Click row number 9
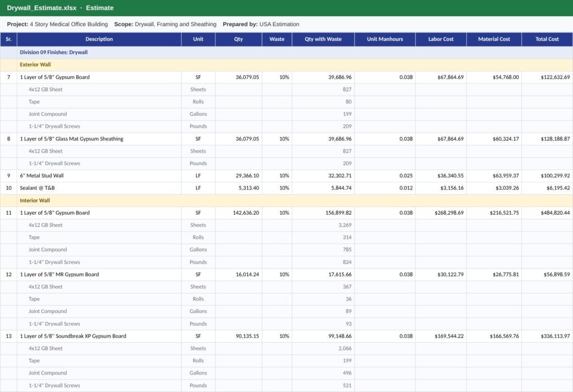The image size is (573, 392). 9,176
